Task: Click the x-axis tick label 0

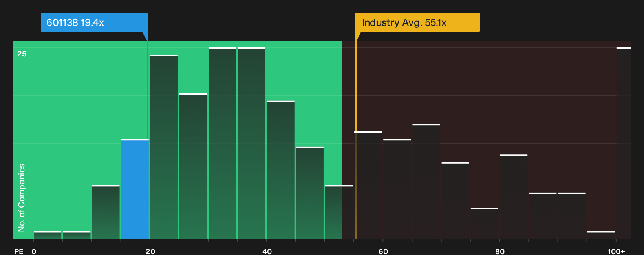Action: 34,251
